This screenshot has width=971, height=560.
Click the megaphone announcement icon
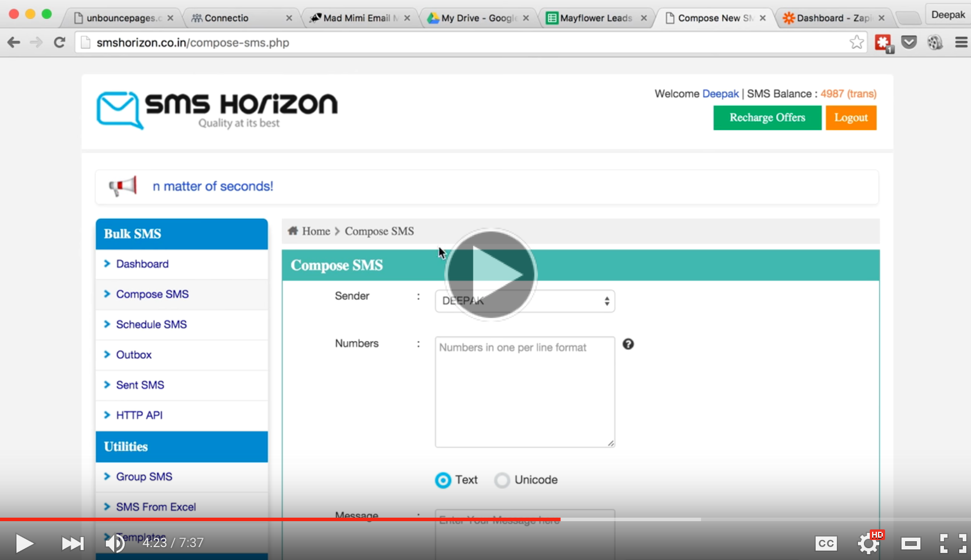tap(122, 186)
